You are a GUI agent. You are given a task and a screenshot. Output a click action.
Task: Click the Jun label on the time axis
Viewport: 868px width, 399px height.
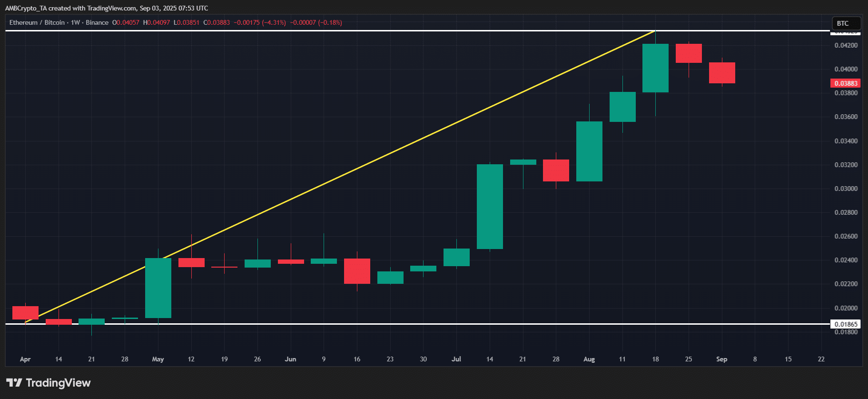click(x=290, y=359)
